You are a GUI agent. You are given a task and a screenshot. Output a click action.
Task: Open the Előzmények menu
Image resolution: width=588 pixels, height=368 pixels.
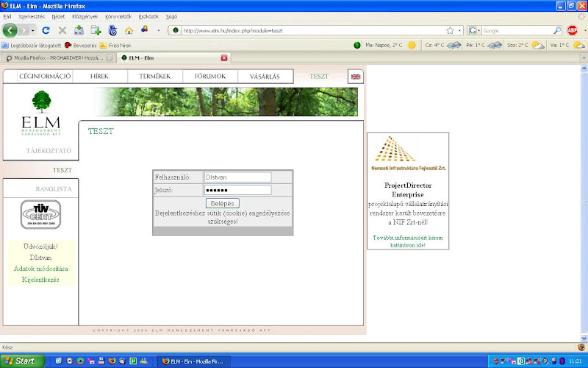click(85, 16)
